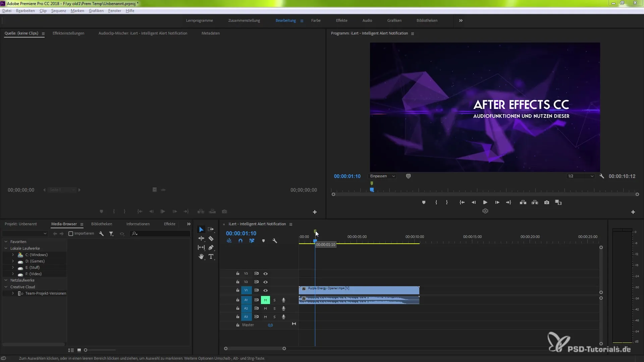Image resolution: width=644 pixels, height=362 pixels.
Task: Show more workspaces overflow chevron
Action: (461, 20)
